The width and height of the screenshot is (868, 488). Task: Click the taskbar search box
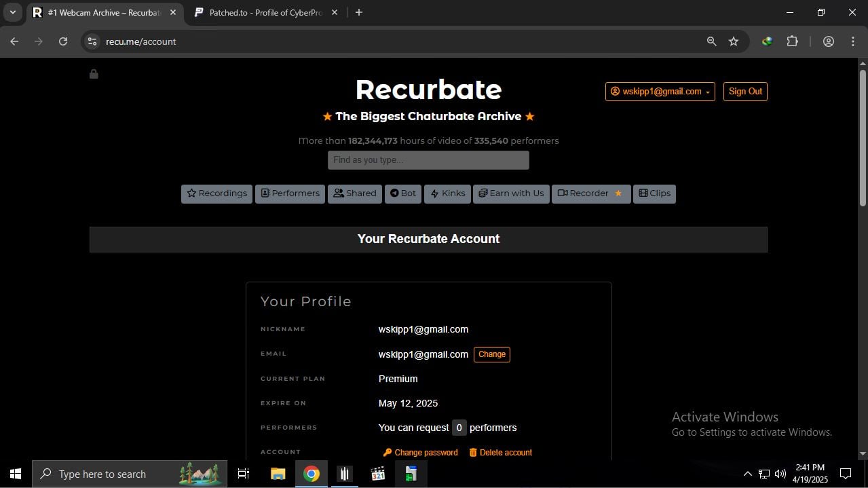pyautogui.click(x=130, y=474)
